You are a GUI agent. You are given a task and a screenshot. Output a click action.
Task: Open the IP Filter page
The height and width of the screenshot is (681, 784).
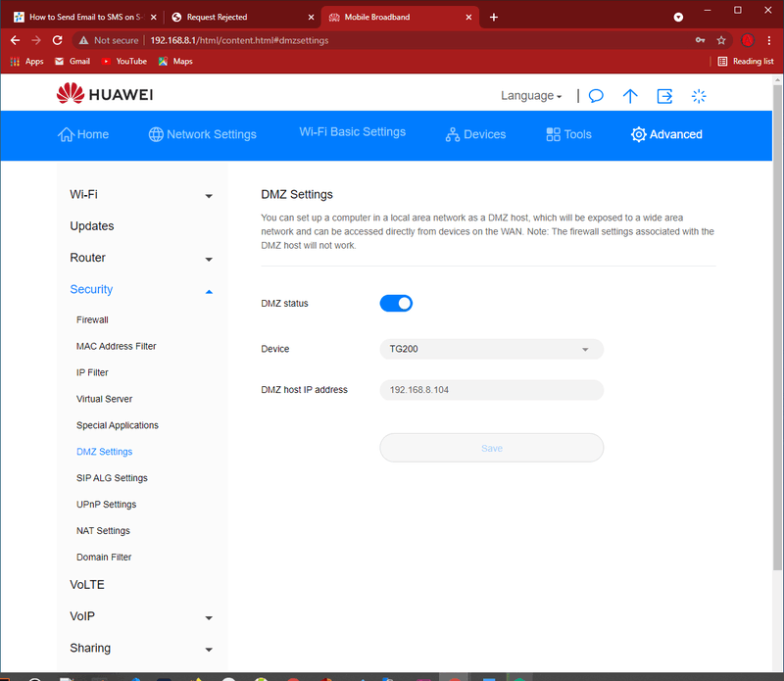[92, 372]
